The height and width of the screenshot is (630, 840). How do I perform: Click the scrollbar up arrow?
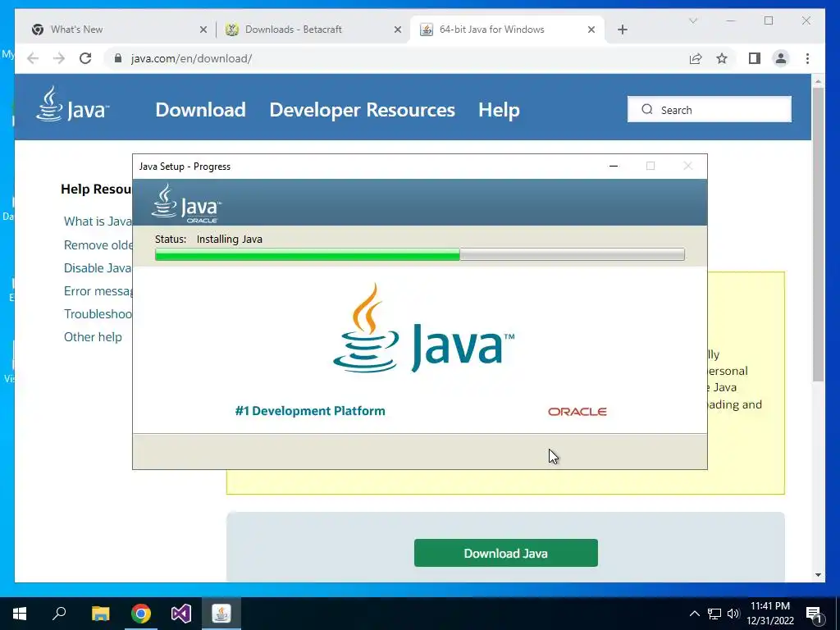click(818, 81)
